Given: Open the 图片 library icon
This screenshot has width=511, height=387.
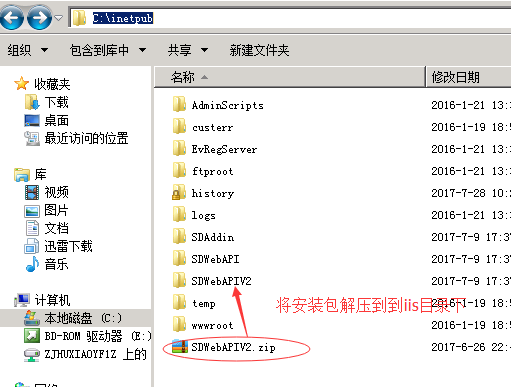Looking at the screenshot, I should 32,211.
